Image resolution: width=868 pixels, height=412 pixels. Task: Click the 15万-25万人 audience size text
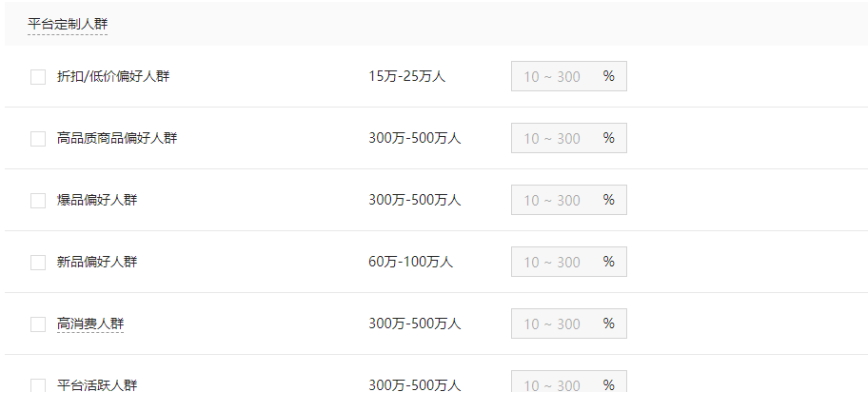(406, 76)
